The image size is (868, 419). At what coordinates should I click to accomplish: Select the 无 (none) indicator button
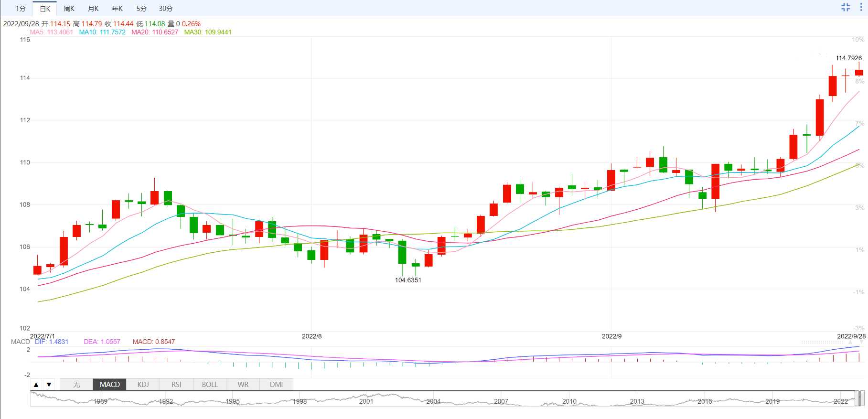[76, 385]
